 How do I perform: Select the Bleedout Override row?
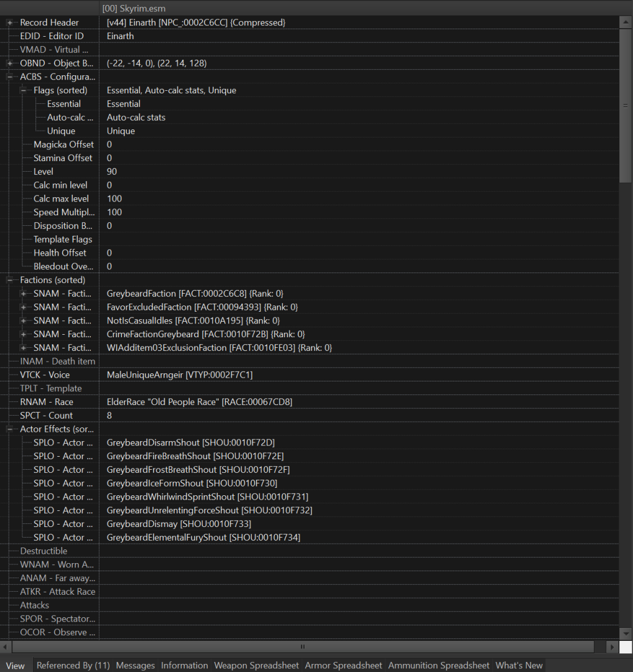[x=310, y=266]
